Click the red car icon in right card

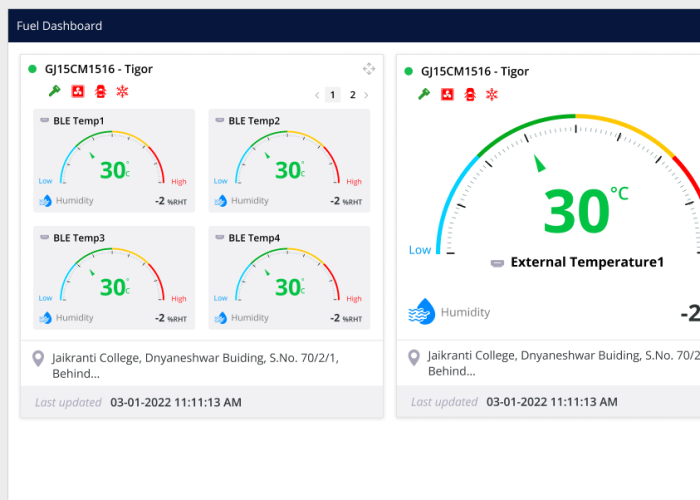coord(469,95)
